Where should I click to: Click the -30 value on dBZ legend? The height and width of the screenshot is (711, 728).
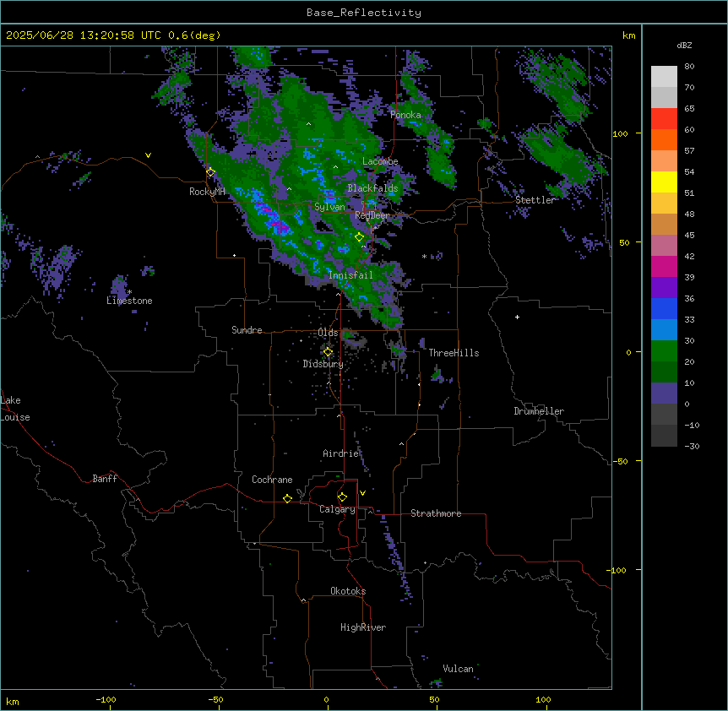coord(692,446)
